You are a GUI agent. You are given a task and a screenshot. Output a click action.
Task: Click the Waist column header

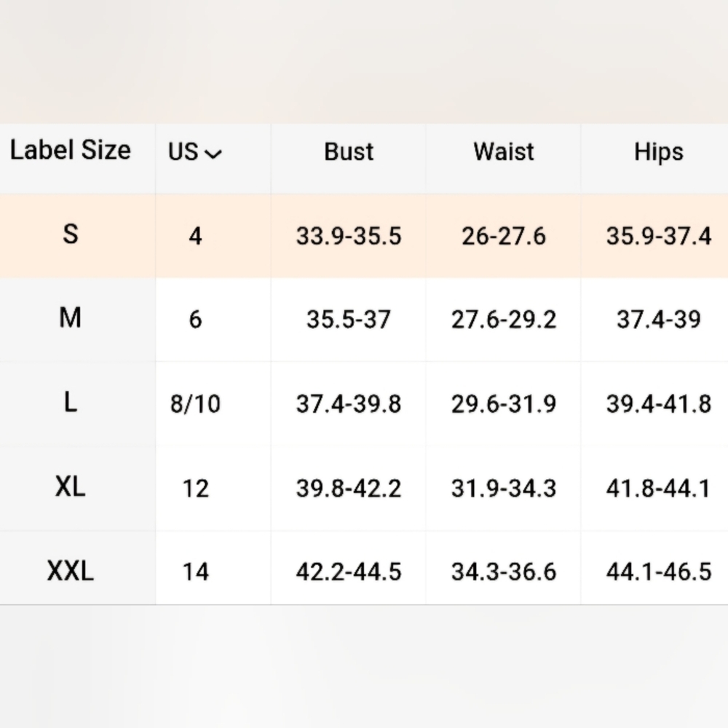[x=504, y=152]
